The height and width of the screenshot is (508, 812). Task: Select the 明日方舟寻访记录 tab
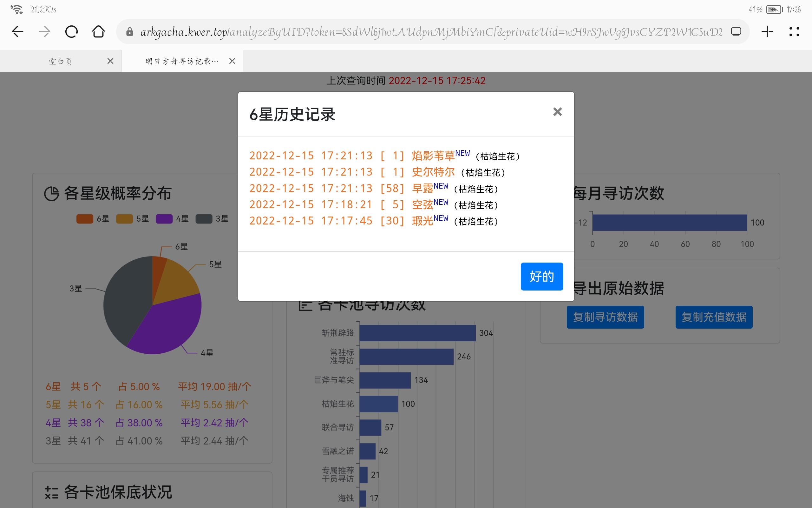coord(182,61)
